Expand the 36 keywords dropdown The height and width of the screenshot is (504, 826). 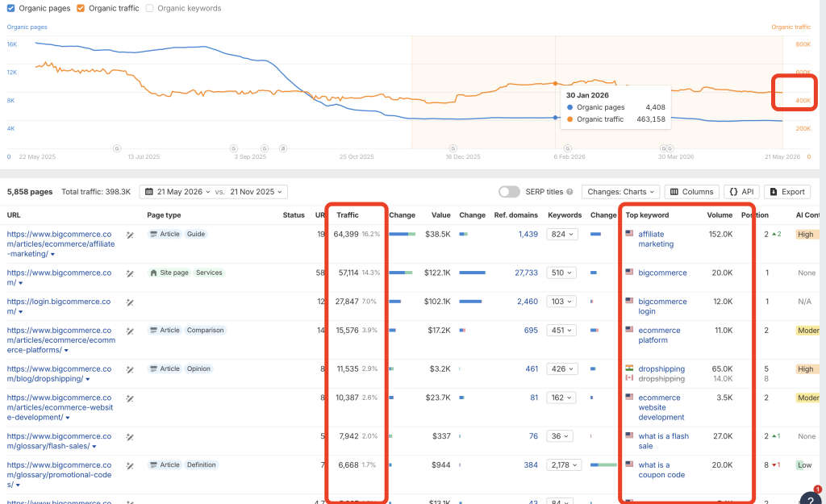560,436
